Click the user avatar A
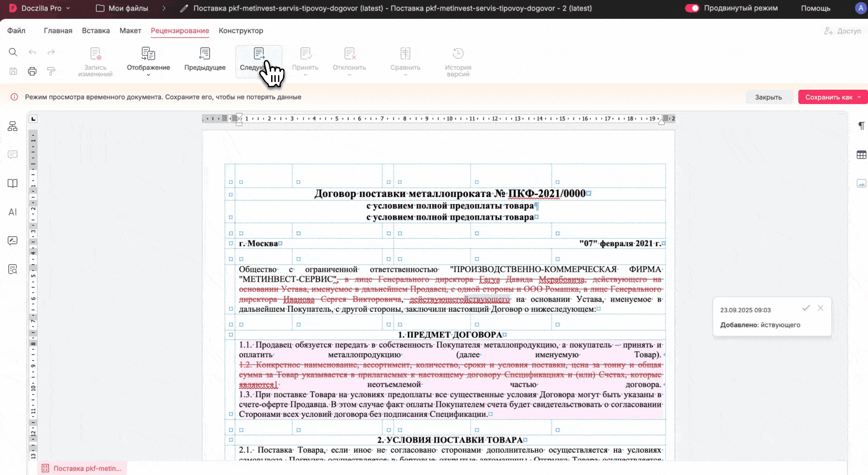 (x=860, y=8)
